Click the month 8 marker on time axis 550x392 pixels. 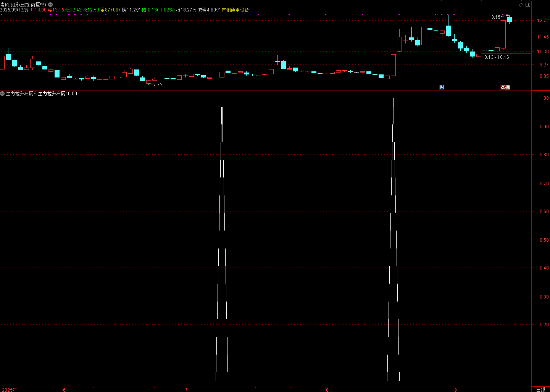click(327, 390)
